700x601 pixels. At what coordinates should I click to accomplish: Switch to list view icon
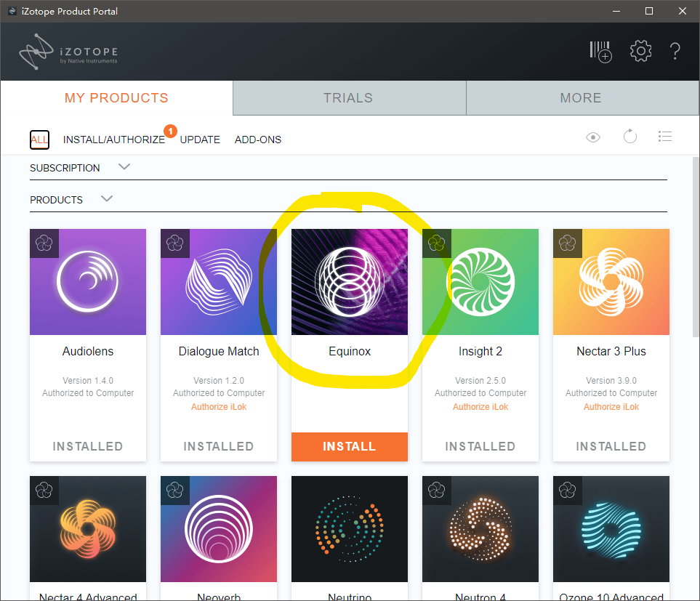pos(664,137)
